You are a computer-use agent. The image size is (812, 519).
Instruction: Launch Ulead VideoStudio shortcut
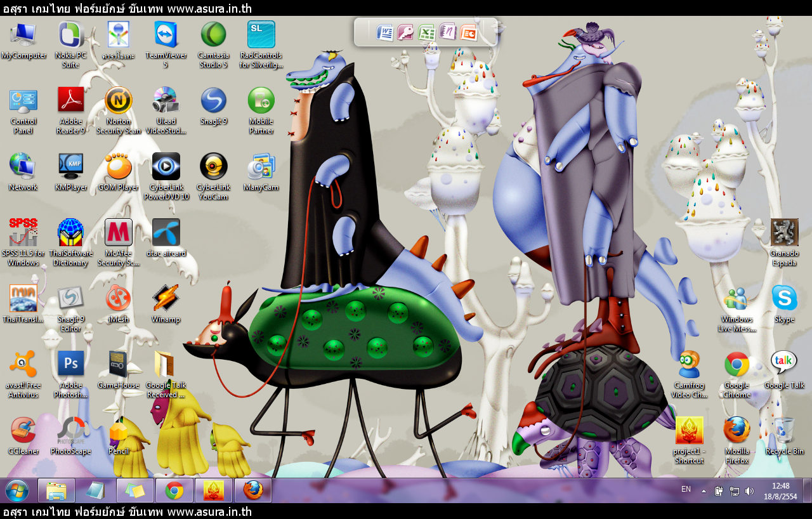pyautogui.click(x=166, y=111)
